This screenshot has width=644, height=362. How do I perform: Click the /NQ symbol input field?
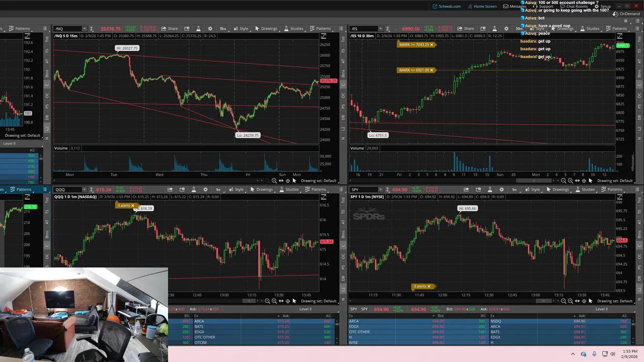pyautogui.click(x=68, y=29)
